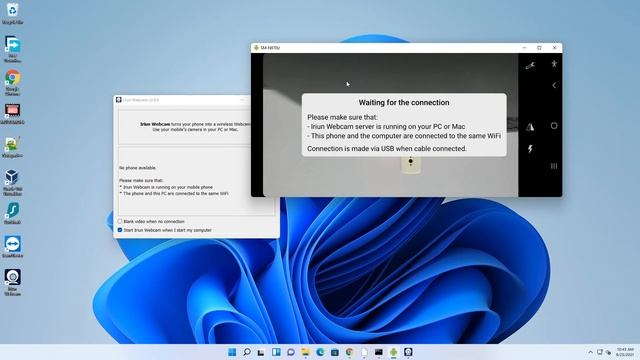640x360 pixels.
Task: Open the Google Chrome desktop shortcut
Action: click(13, 83)
